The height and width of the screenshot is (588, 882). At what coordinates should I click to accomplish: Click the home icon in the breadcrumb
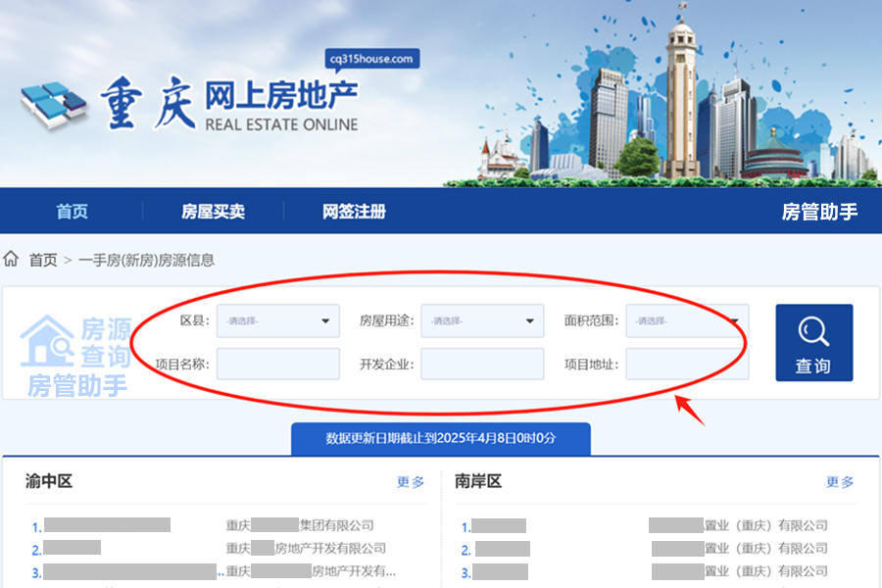pyautogui.click(x=11, y=259)
